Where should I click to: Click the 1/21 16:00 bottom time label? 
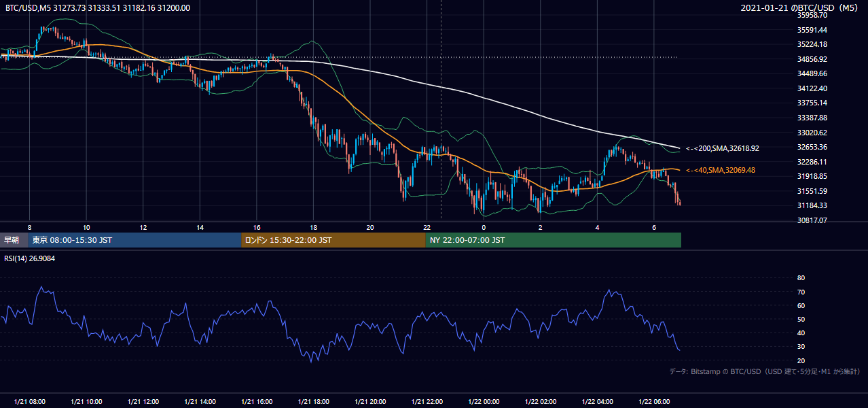pyautogui.click(x=257, y=402)
